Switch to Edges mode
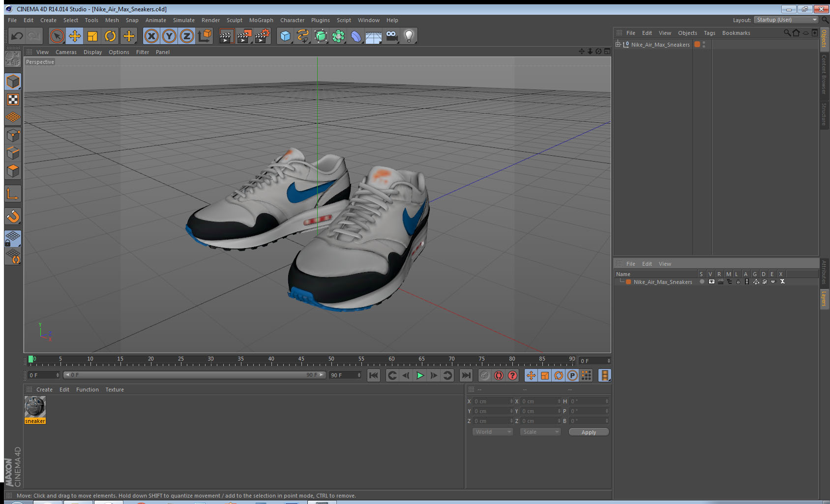The image size is (830, 504). coord(13,153)
